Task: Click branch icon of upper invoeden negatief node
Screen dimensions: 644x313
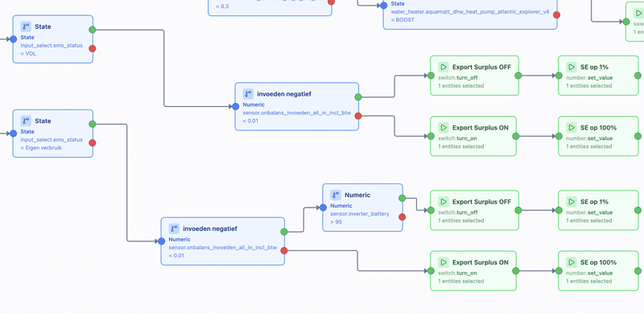Action: pyautogui.click(x=248, y=94)
